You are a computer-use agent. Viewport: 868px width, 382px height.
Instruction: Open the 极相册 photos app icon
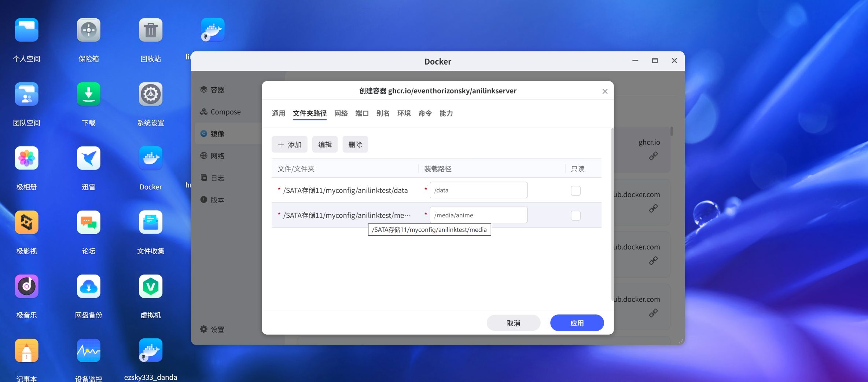click(x=26, y=159)
